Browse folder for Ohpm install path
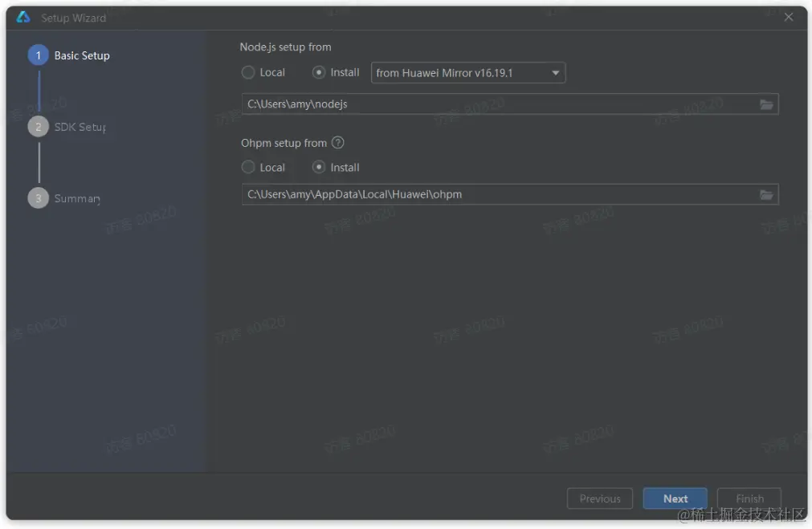 (x=766, y=194)
